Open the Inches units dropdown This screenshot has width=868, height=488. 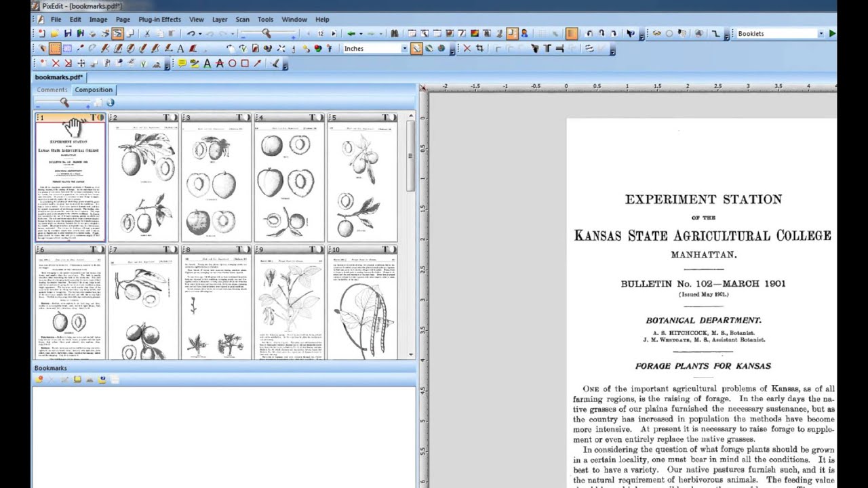coord(404,48)
